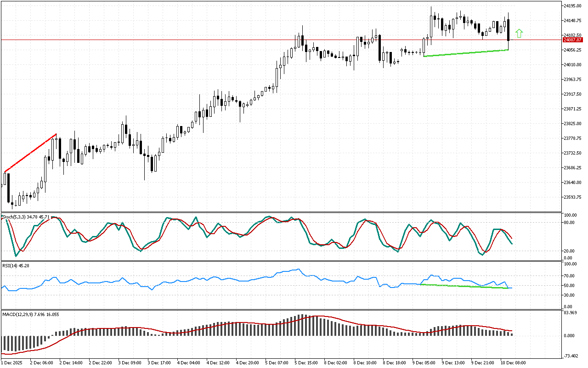The width and height of the screenshot is (588, 368).
Task: Click the green up arrow signal
Action: coord(519,33)
